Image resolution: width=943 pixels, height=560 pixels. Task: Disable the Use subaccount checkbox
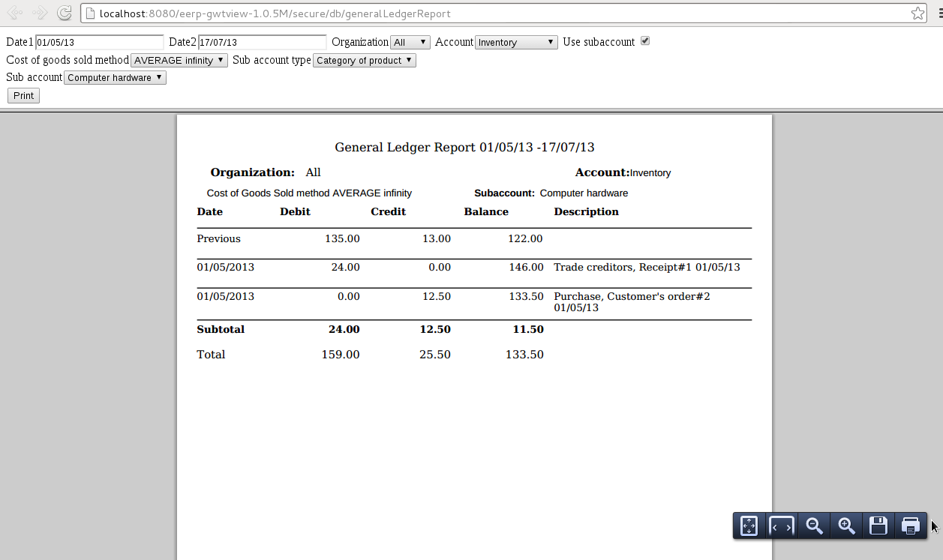click(645, 41)
